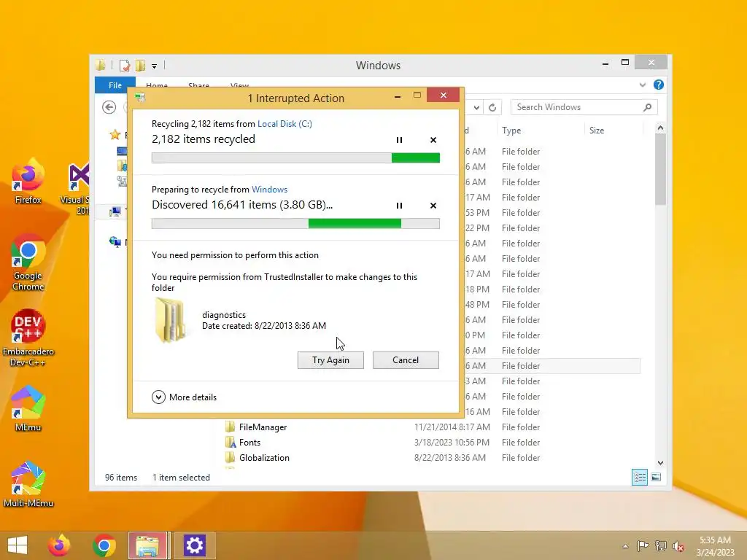
Task: Click the network tray icon
Action: click(x=661, y=546)
